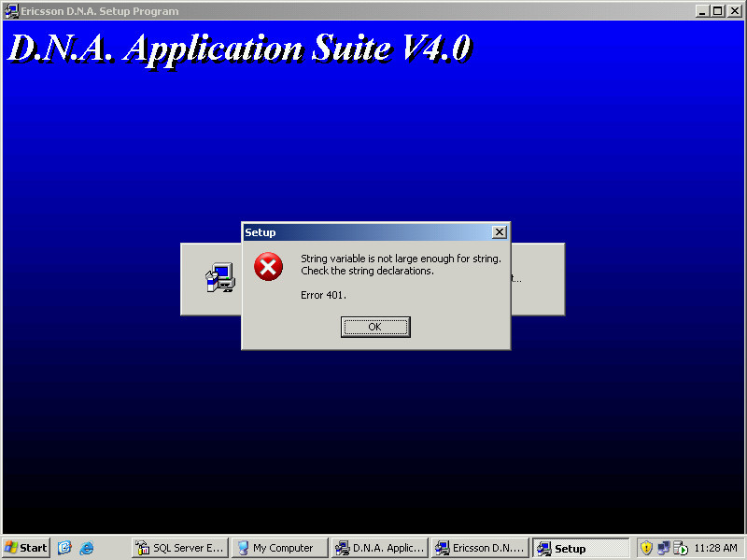Click the 11:28 AM system clock
The image size is (747, 560).
click(715, 548)
